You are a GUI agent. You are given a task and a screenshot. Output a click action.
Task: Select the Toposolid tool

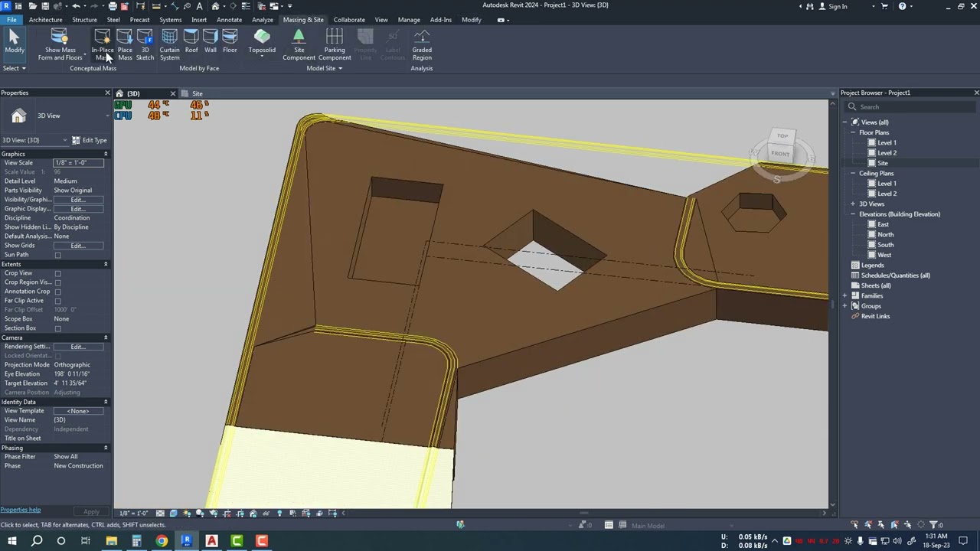(x=262, y=42)
